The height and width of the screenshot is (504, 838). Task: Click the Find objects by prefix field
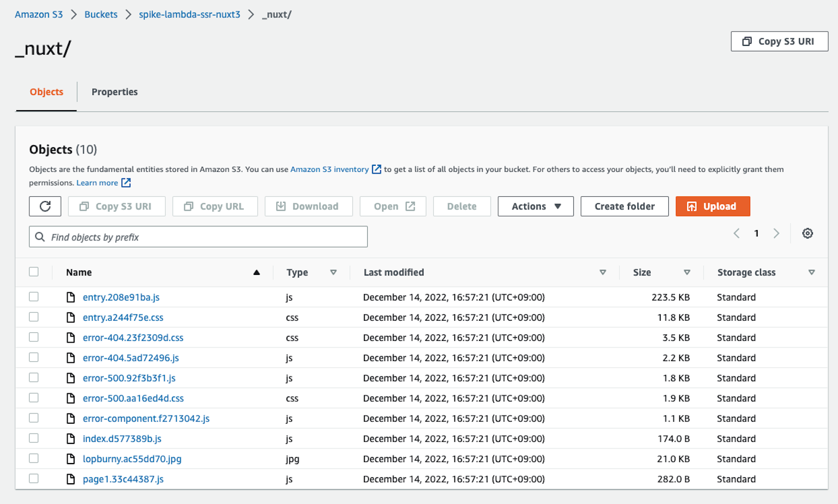click(198, 236)
